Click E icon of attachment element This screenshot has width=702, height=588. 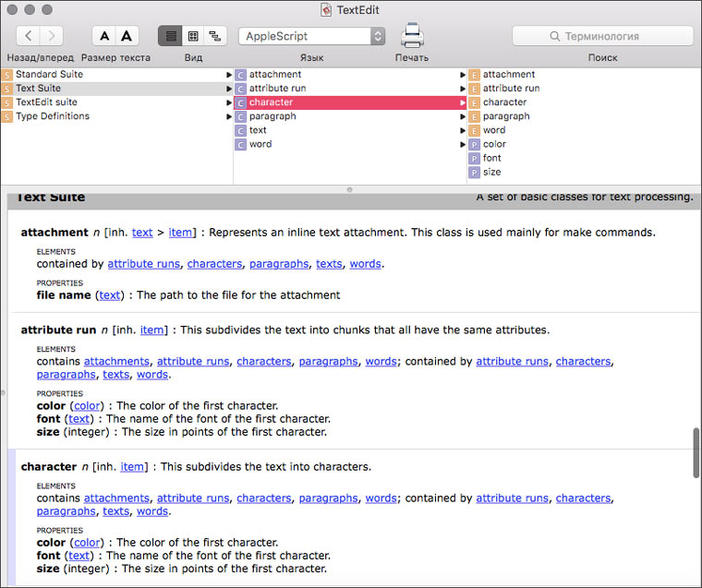click(474, 75)
